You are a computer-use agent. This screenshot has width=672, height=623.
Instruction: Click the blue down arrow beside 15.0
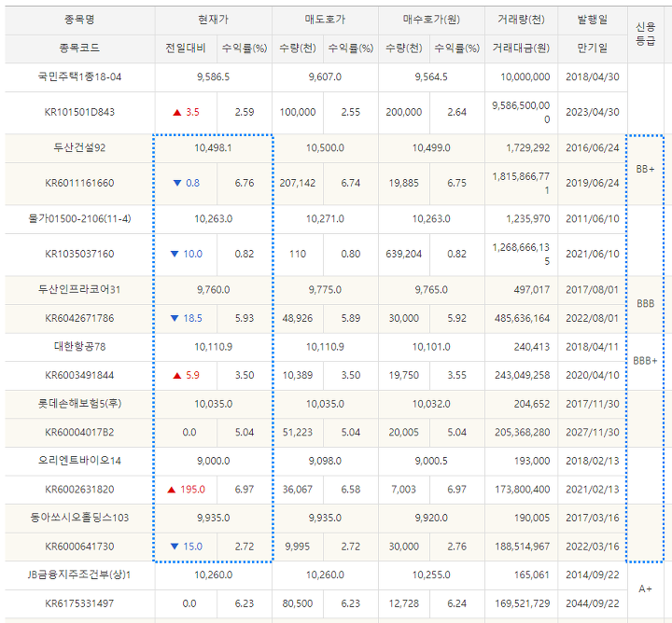point(175,547)
